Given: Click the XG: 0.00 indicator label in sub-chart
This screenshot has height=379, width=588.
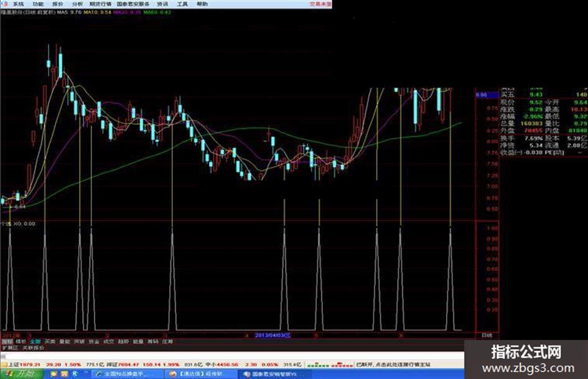Looking at the screenshot, I should [24, 223].
